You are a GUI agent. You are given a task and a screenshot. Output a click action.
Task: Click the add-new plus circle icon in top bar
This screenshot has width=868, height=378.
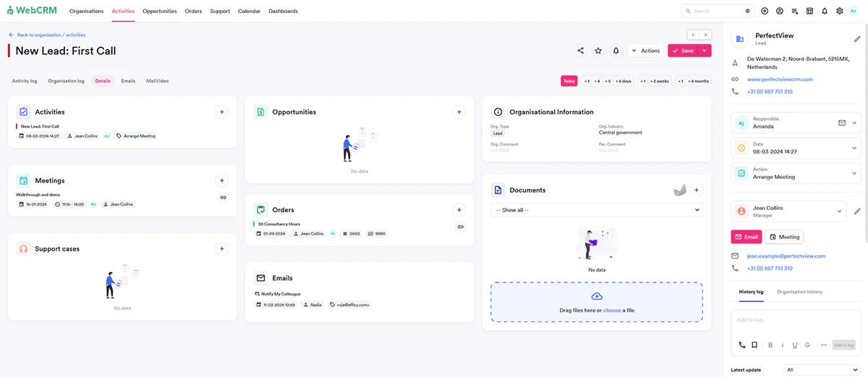[x=765, y=11]
